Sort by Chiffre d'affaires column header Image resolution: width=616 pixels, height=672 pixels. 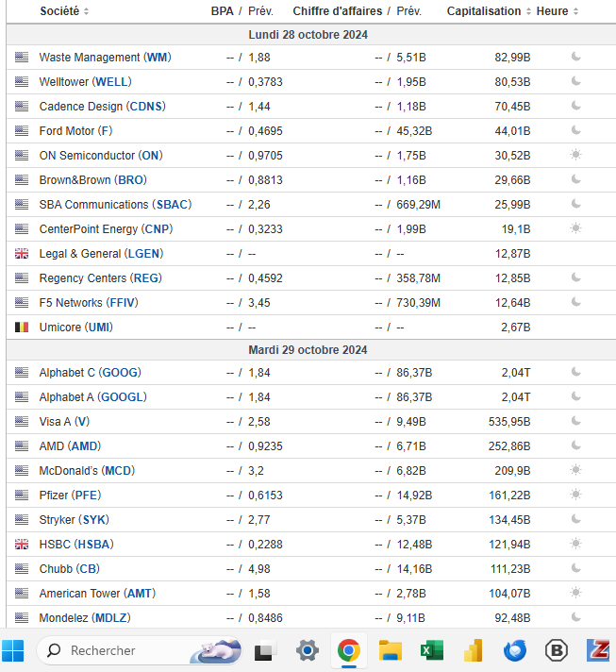pos(338,11)
